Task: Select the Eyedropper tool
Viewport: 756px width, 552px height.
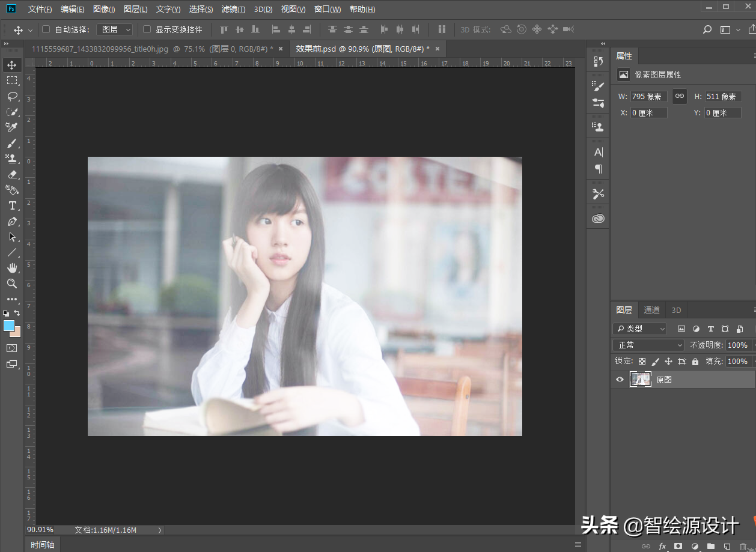Action: click(x=12, y=127)
